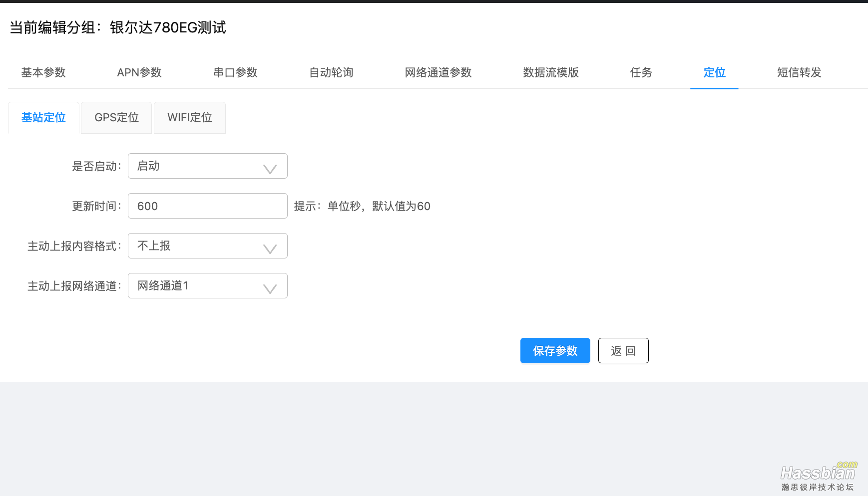
Task: Open the 基本参数 tab
Action: pos(43,72)
